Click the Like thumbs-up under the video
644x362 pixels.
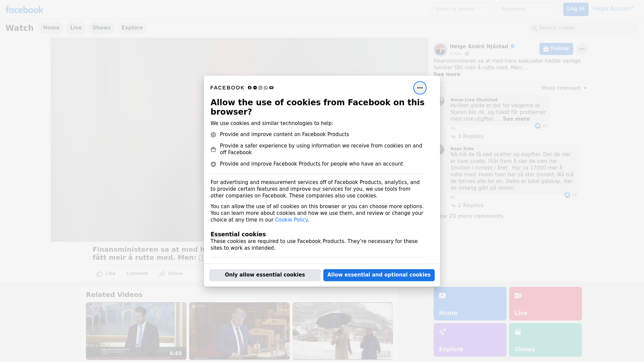tap(106, 274)
